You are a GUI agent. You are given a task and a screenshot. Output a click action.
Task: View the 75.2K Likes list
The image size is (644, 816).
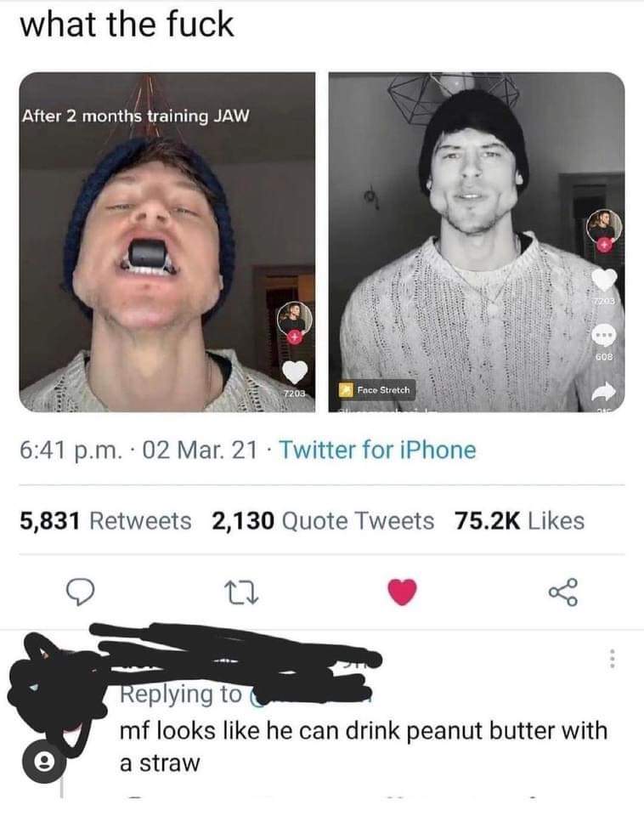pyautogui.click(x=520, y=521)
